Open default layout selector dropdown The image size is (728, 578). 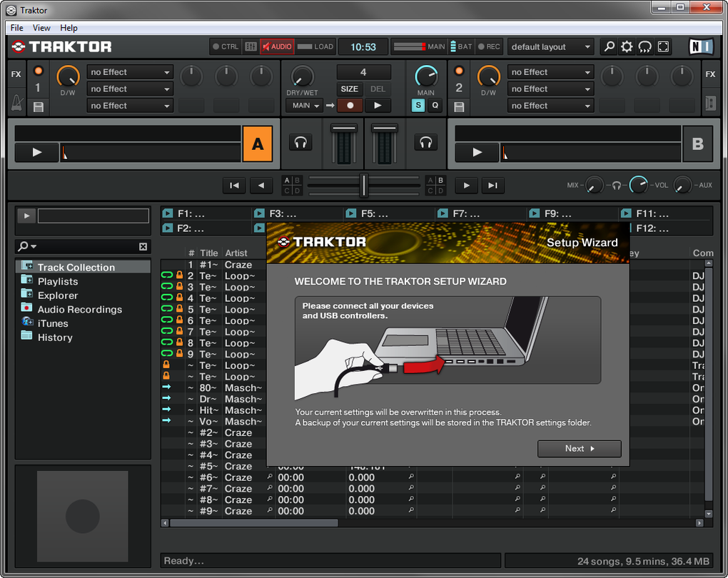click(551, 46)
